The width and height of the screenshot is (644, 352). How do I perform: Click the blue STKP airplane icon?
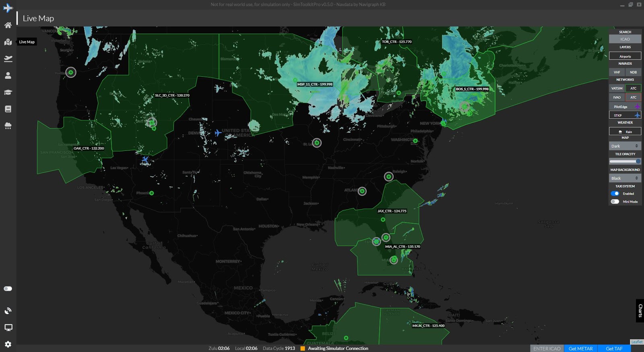[x=637, y=115]
